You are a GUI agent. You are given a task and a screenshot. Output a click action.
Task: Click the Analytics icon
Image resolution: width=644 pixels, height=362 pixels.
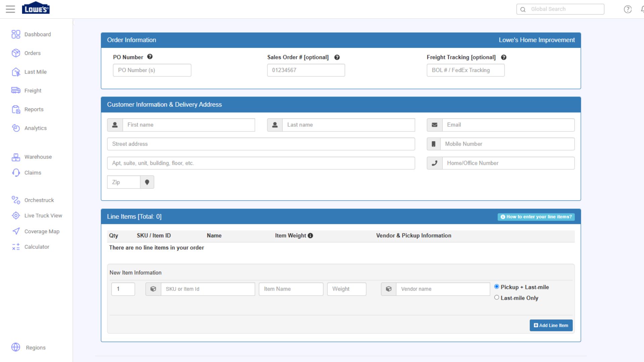pyautogui.click(x=16, y=128)
